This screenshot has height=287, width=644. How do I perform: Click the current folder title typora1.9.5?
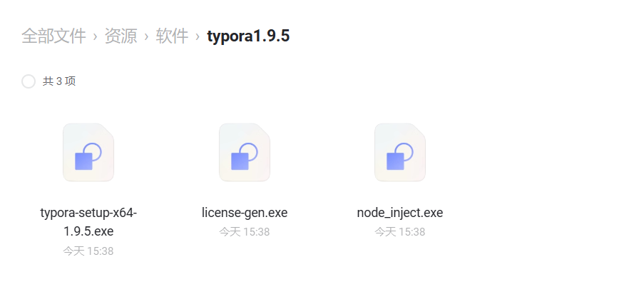pos(248,36)
